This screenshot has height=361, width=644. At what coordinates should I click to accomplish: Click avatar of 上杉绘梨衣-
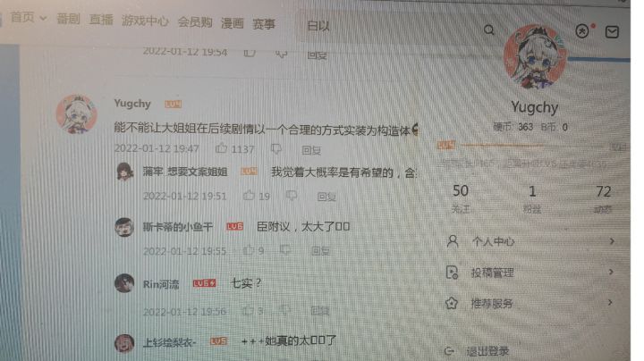click(x=124, y=343)
